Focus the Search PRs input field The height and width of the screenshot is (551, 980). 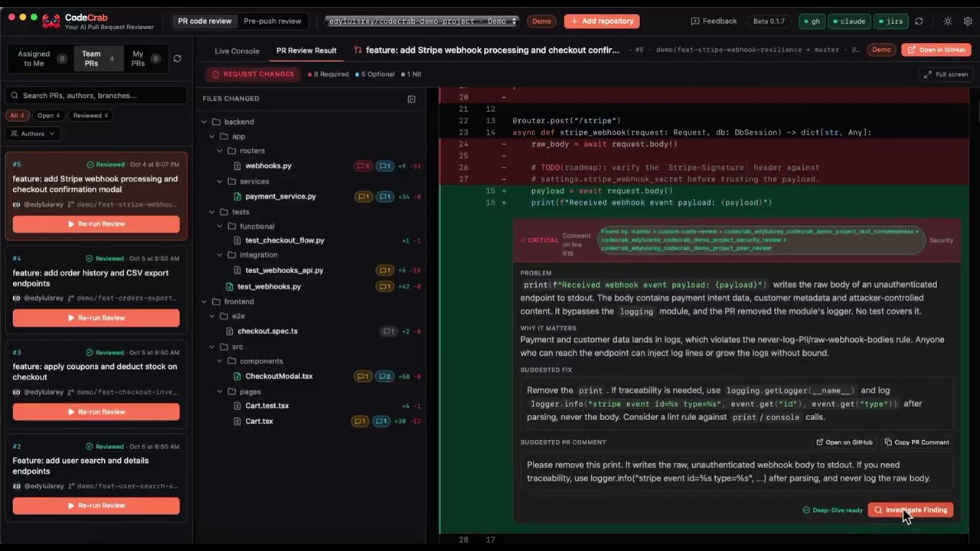96,96
